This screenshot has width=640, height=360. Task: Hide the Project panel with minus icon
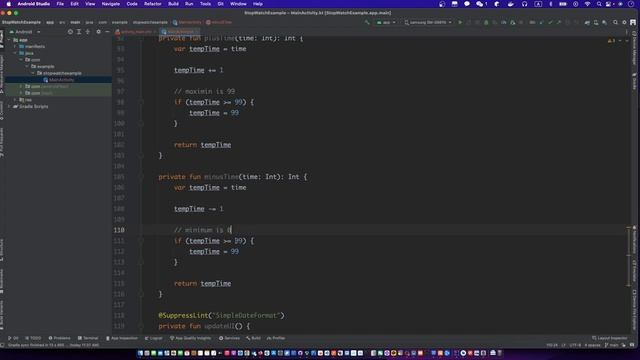pos(107,31)
